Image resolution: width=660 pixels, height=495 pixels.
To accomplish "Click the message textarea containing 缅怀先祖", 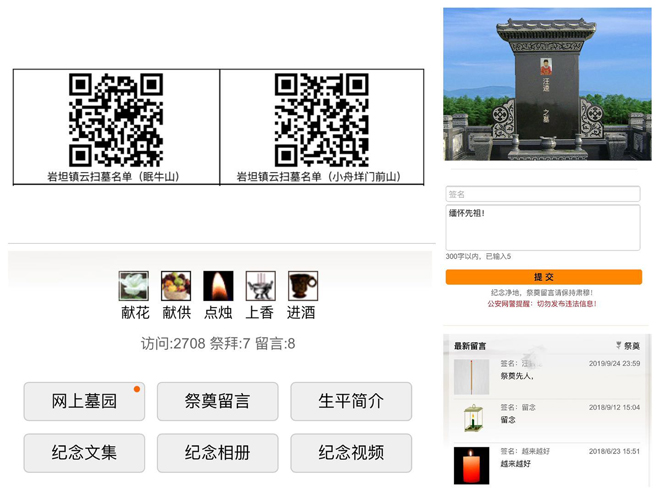I will tap(543, 228).
